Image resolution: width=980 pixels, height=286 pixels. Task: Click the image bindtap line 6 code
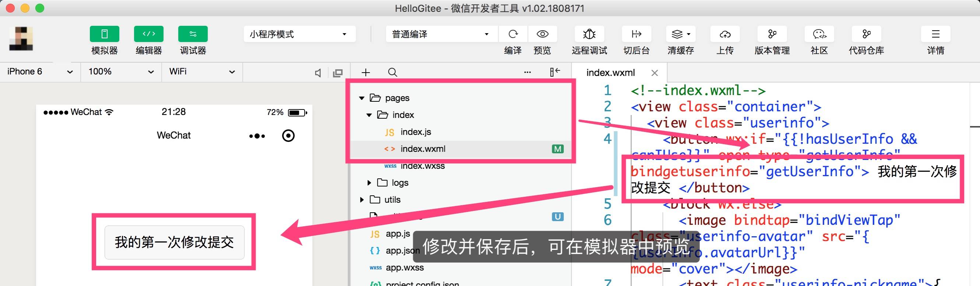[790, 220]
